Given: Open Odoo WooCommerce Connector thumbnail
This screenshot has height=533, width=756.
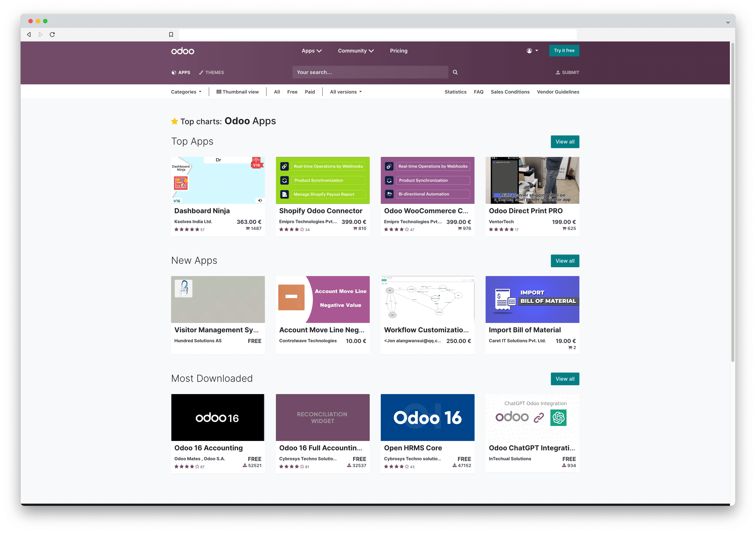Looking at the screenshot, I should click(427, 180).
